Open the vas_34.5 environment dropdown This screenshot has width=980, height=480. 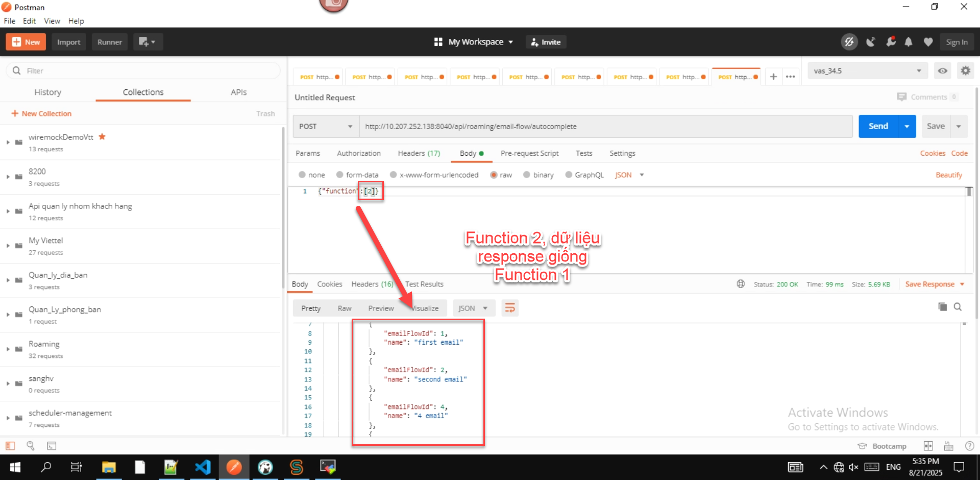867,71
